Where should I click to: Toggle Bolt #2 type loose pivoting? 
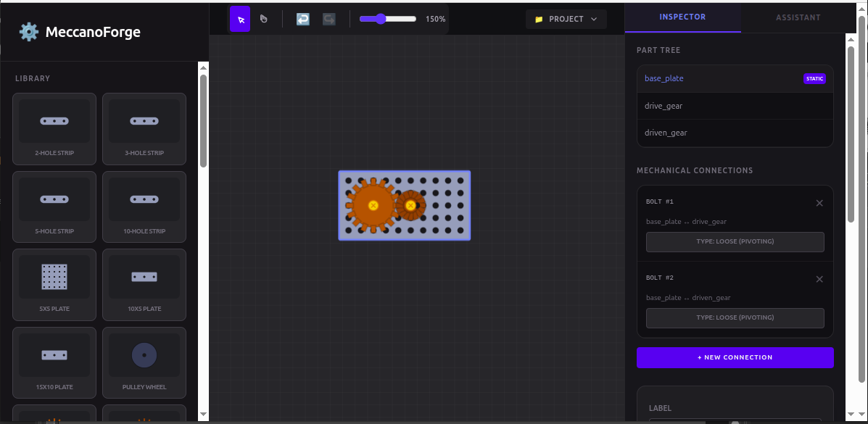[x=735, y=317]
